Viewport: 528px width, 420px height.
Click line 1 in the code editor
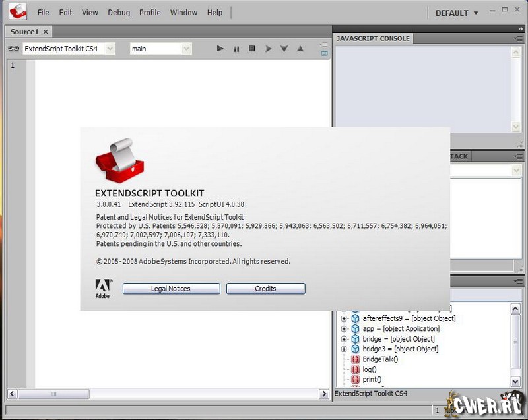[182, 65]
